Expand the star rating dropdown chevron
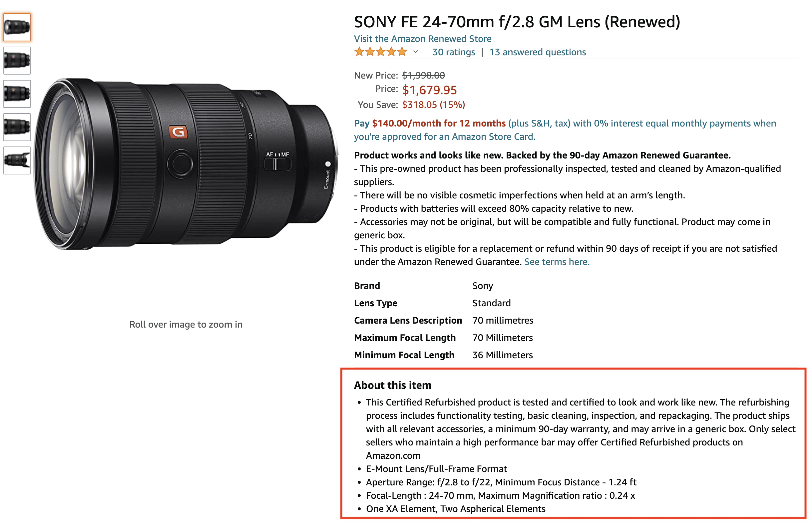 [416, 52]
